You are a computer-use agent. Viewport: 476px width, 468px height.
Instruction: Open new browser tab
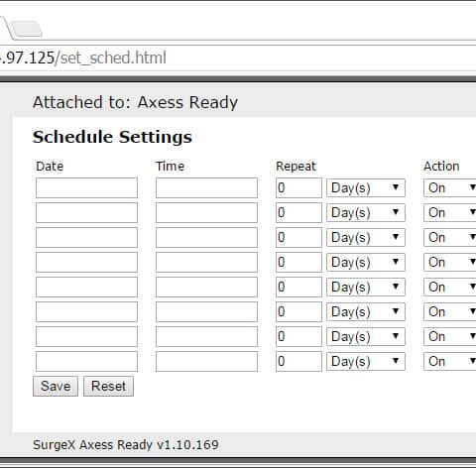pos(26,29)
